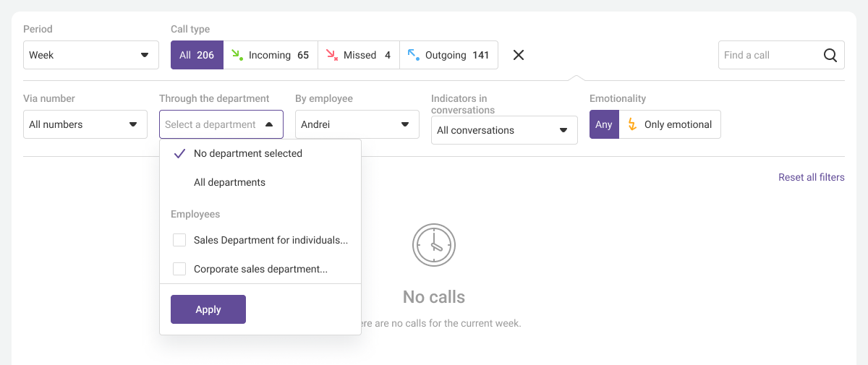
Task: Check Corporate sales department checkbox
Action: point(179,269)
